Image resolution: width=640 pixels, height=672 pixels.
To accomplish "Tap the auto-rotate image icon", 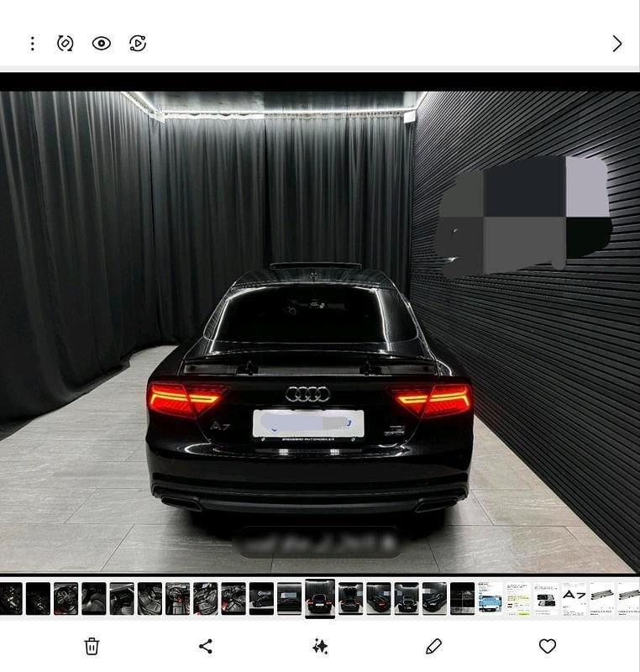I will tap(66, 44).
